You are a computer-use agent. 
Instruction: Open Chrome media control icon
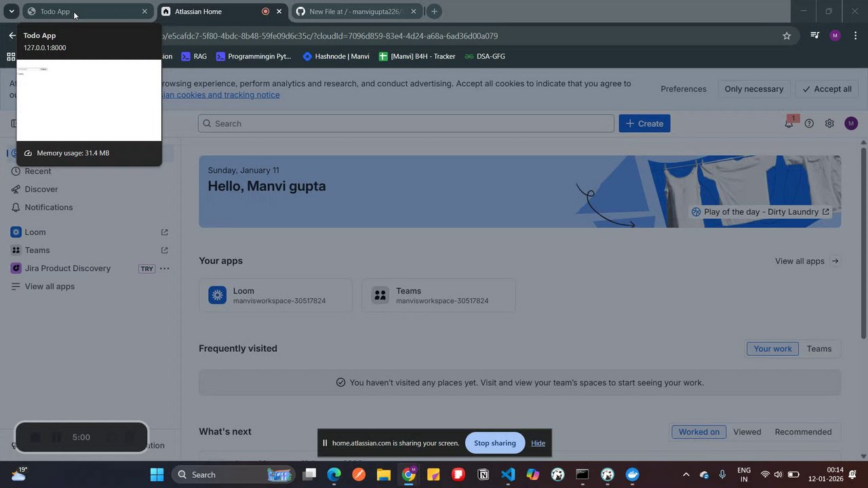814,36
